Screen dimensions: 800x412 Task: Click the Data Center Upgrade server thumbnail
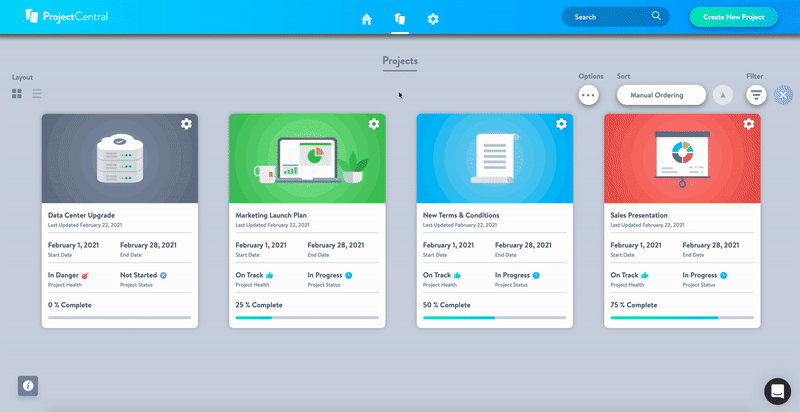120,159
